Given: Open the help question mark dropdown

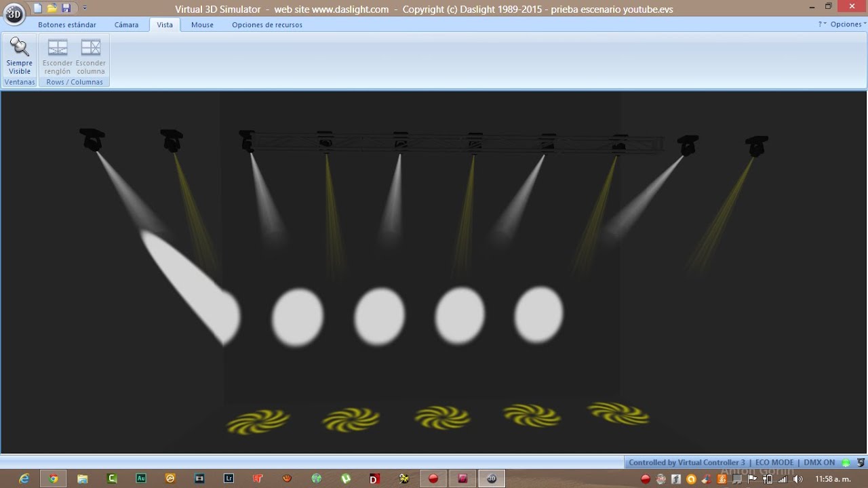Looking at the screenshot, I should pyautogui.click(x=823, y=24).
